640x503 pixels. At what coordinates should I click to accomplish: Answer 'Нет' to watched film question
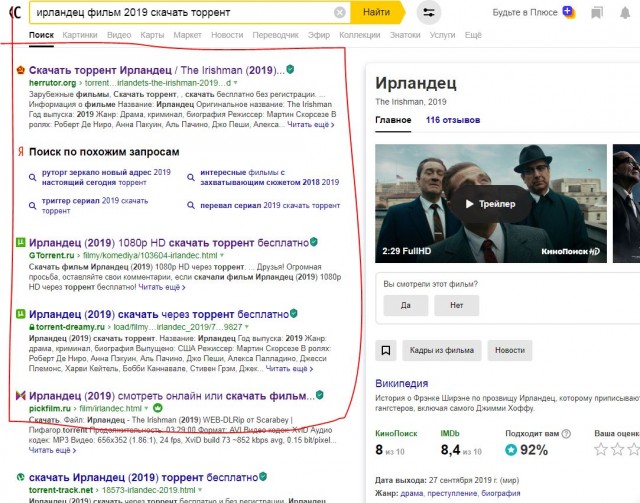[x=456, y=305]
